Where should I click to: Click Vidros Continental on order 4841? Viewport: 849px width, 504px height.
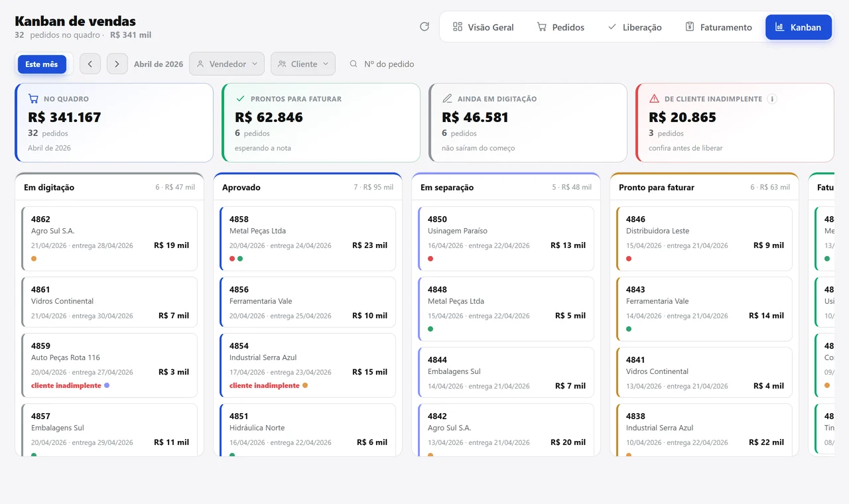657,371
